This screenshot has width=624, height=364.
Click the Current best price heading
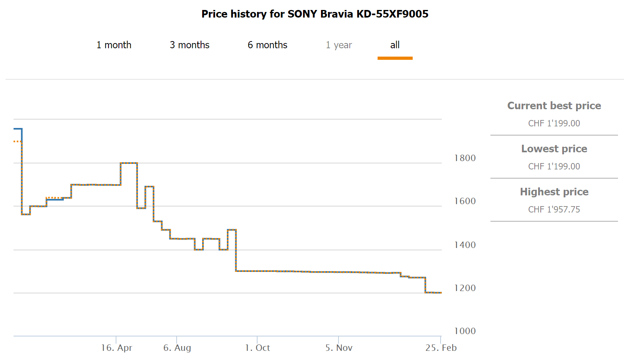pyautogui.click(x=554, y=106)
